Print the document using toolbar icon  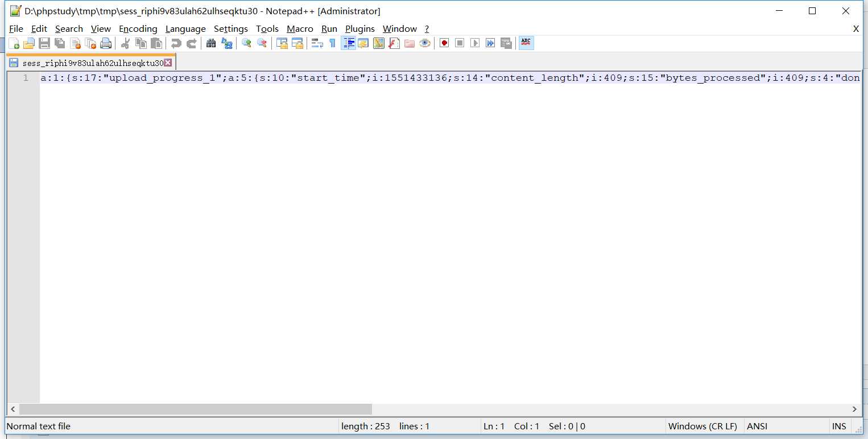106,43
